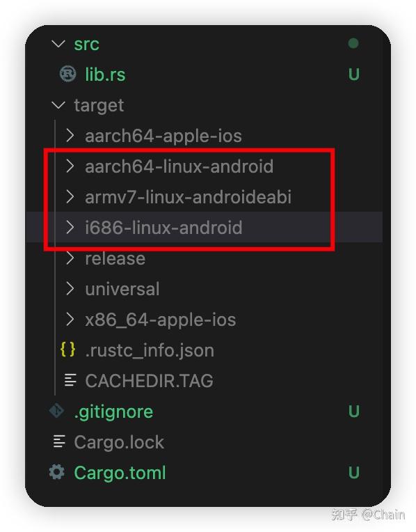This screenshot has height=532, width=416.
Task: Click the lines icon beside Cargo.lock
Action: pos(59,441)
